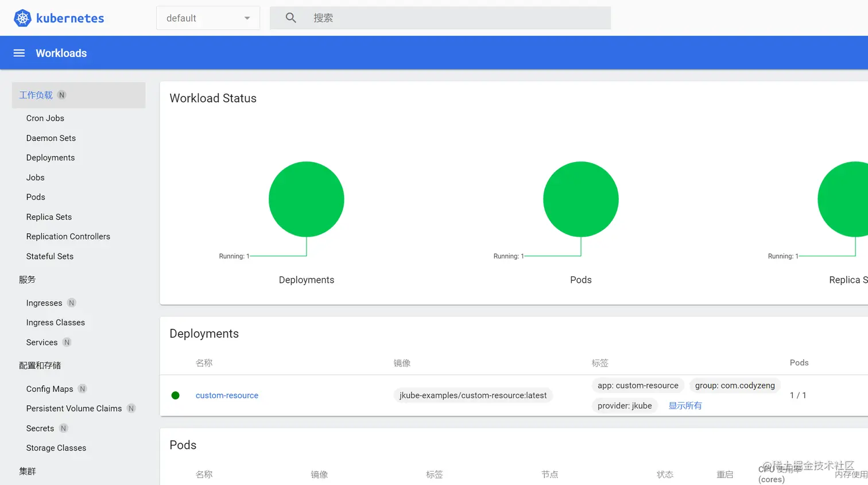The width and height of the screenshot is (868, 485).
Task: Click the 1 / 1 pods count
Action: [798, 395]
